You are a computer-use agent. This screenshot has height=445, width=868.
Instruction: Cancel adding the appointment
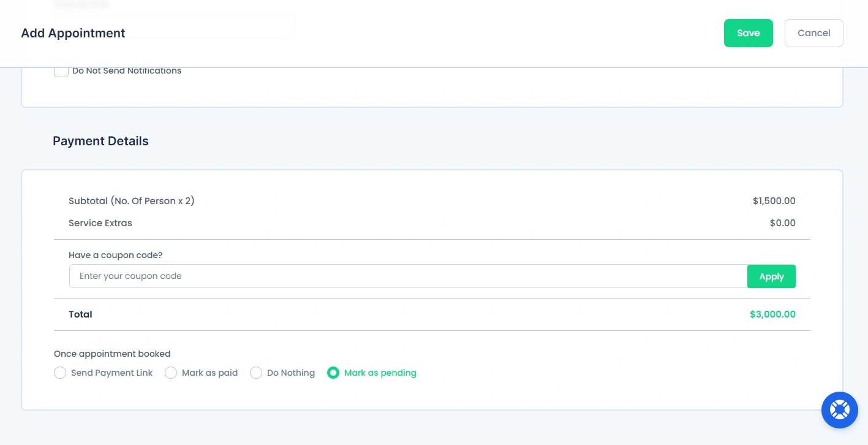click(813, 33)
